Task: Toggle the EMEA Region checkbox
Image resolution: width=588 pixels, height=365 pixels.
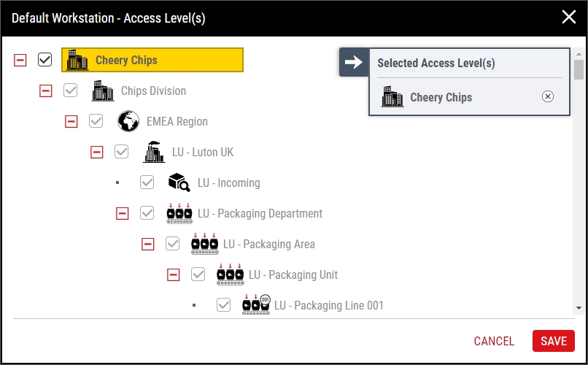Action: coord(96,121)
